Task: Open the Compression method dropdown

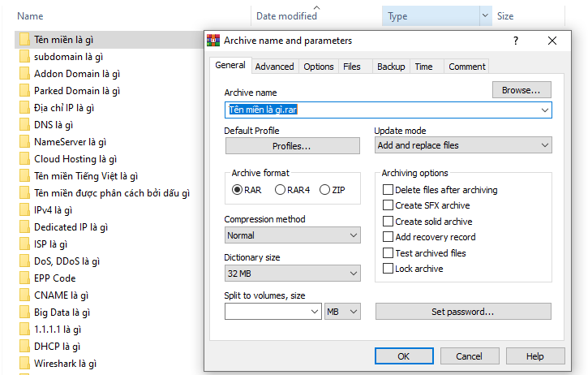Action: [x=293, y=235]
